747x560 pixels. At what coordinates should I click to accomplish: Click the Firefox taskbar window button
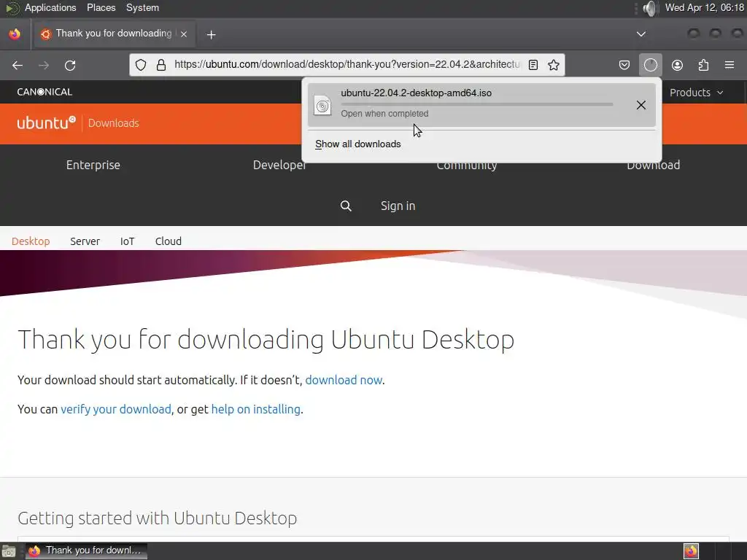click(x=86, y=551)
